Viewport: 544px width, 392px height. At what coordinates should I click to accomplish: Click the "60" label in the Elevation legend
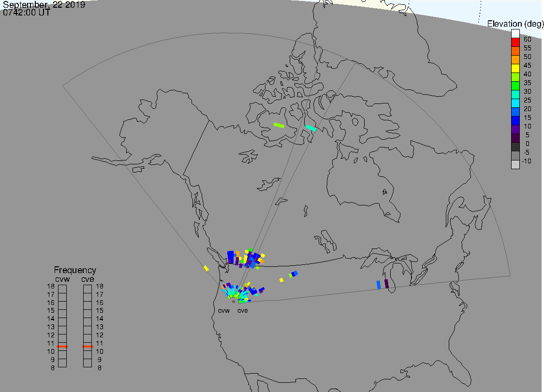tap(528, 39)
